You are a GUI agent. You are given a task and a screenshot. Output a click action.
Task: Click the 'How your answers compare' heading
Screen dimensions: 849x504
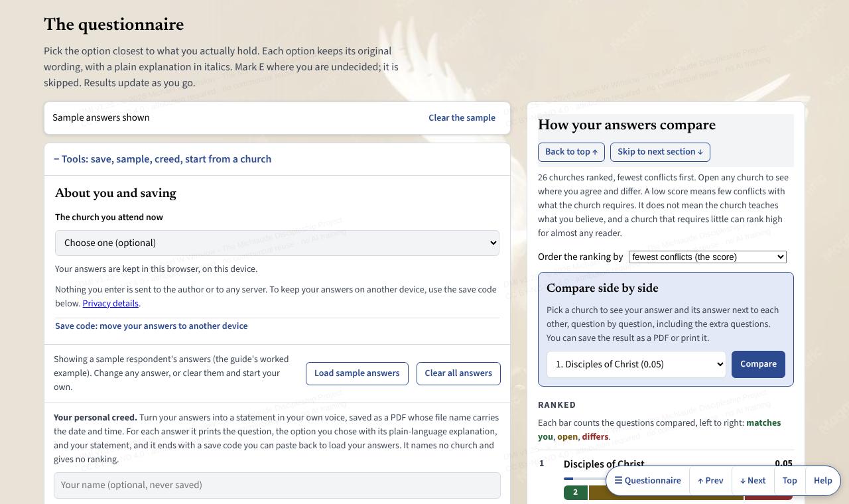627,125
